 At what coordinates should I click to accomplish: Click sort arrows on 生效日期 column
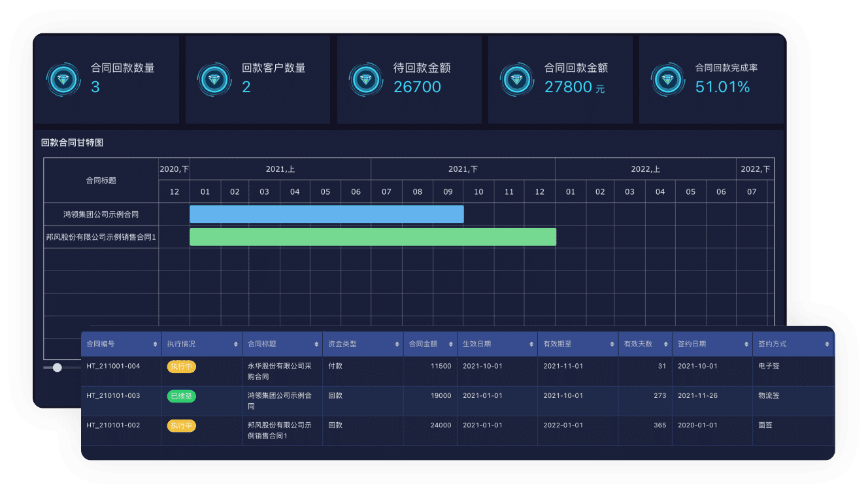[x=531, y=344]
